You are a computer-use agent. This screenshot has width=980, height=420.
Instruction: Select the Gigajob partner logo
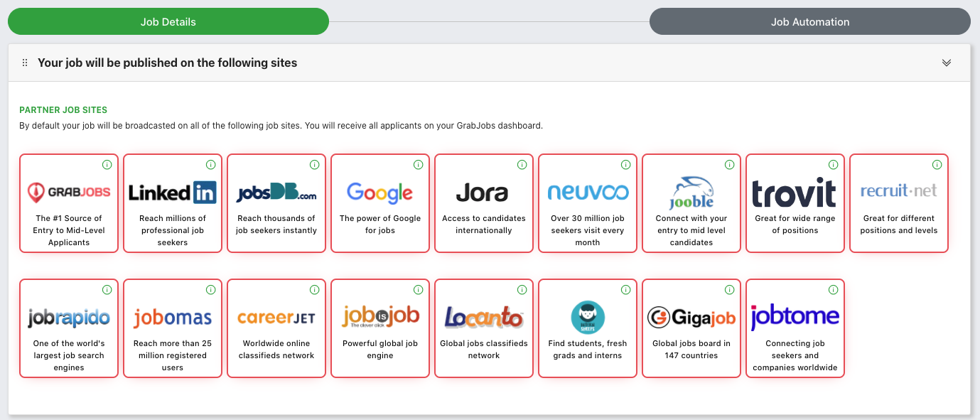(x=691, y=317)
